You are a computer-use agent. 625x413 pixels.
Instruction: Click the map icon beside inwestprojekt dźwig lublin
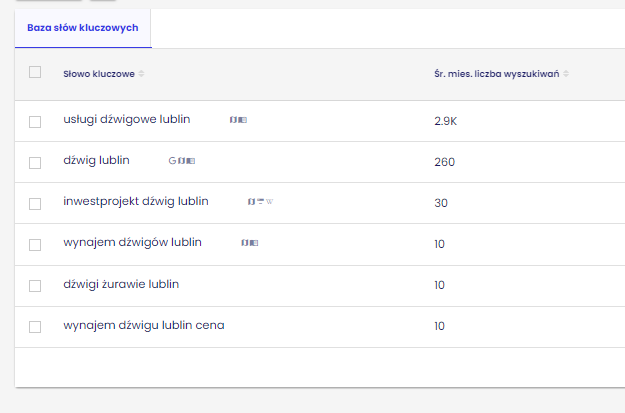tap(251, 202)
